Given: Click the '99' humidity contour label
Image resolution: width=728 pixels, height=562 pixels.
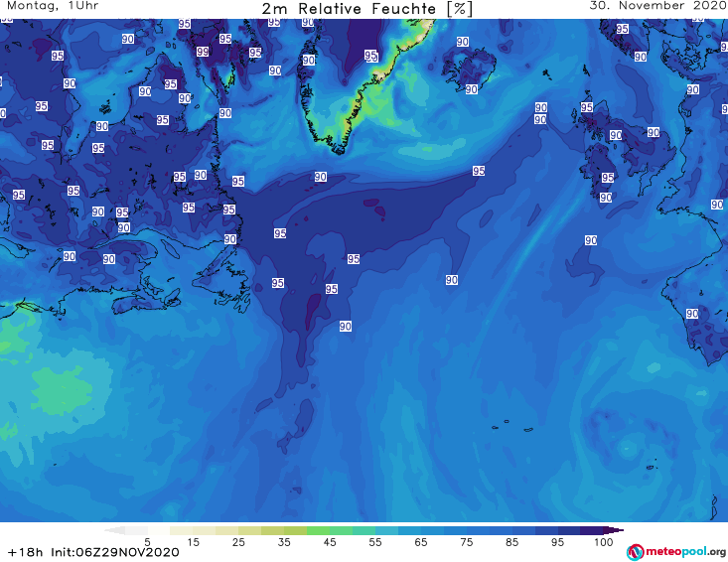Looking at the screenshot, I should [203, 52].
